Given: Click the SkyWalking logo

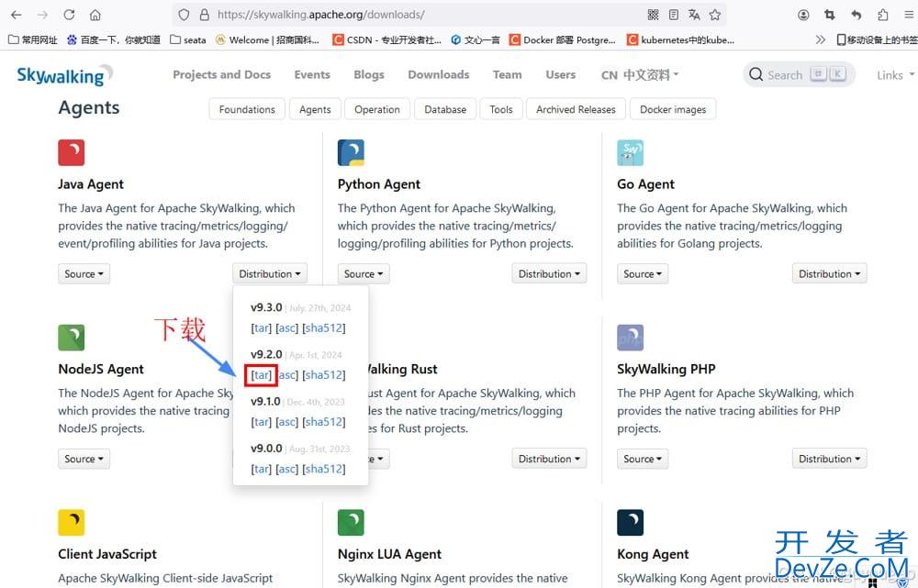Looking at the screenshot, I should [x=64, y=75].
